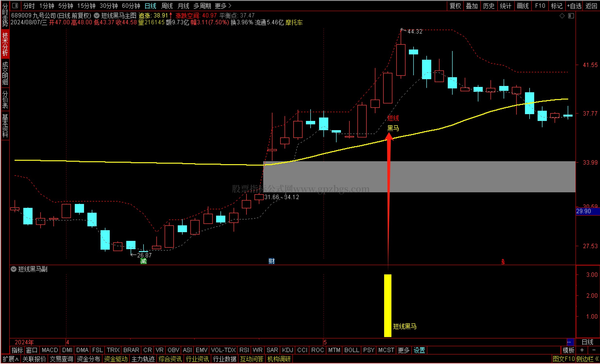Image resolution: width=600 pixels, height=364 pixels.
Task: Switch to 5分钟 timeframe
Action: tap(66, 6)
